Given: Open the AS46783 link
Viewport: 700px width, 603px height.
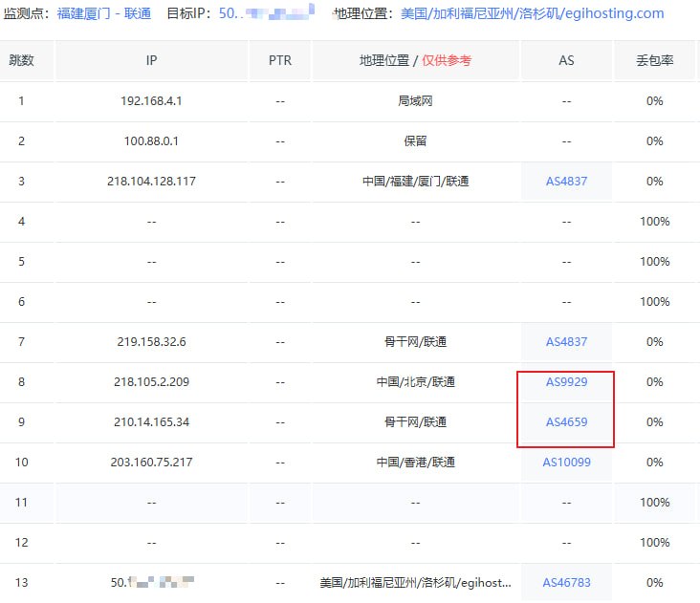Looking at the screenshot, I should pyautogui.click(x=566, y=583).
